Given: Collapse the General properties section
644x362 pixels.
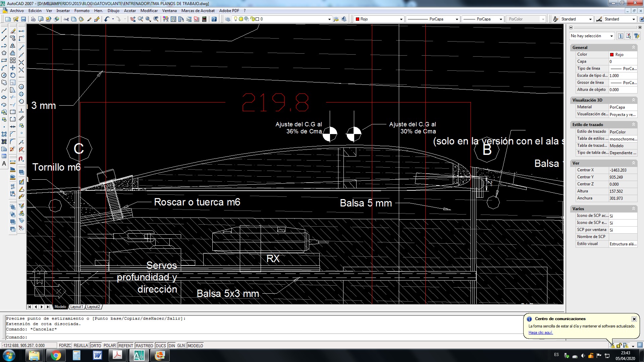Looking at the screenshot, I should pyautogui.click(x=633, y=47).
